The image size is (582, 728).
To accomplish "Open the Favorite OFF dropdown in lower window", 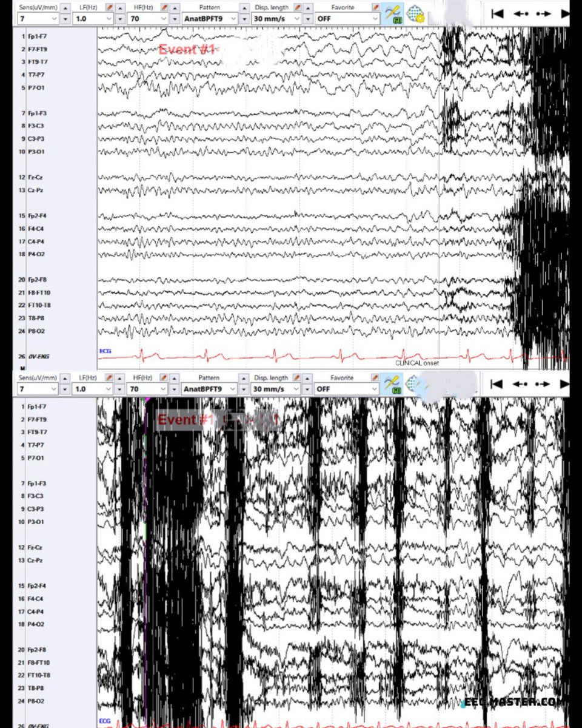I will pos(347,389).
